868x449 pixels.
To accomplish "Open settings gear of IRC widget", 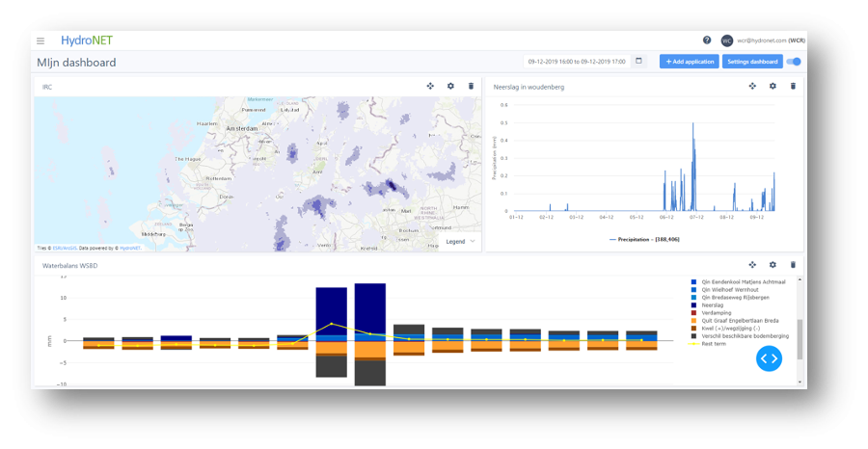I will [450, 87].
